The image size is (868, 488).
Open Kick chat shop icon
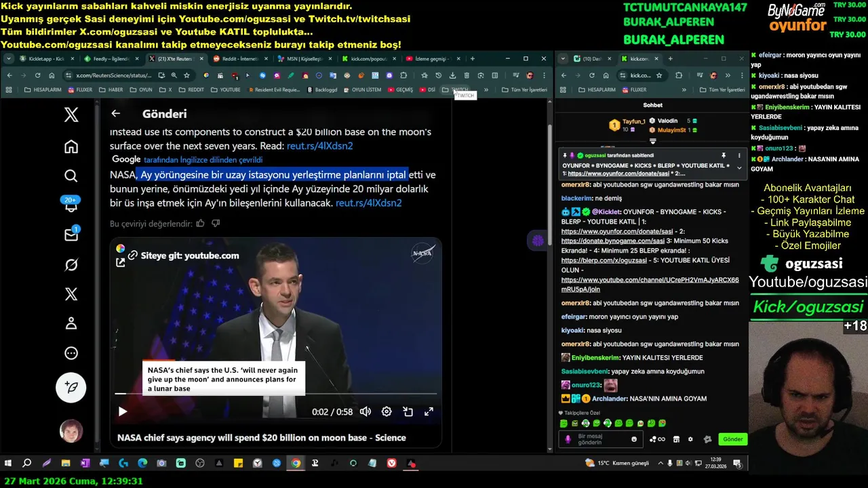[676, 439]
